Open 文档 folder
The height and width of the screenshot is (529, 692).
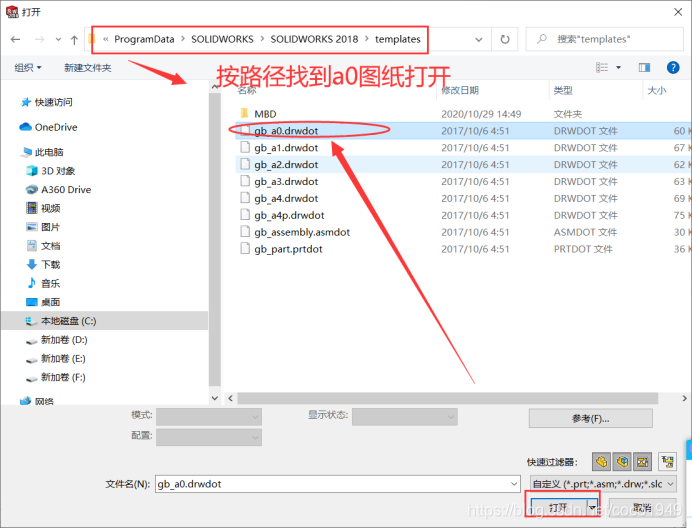(x=50, y=246)
